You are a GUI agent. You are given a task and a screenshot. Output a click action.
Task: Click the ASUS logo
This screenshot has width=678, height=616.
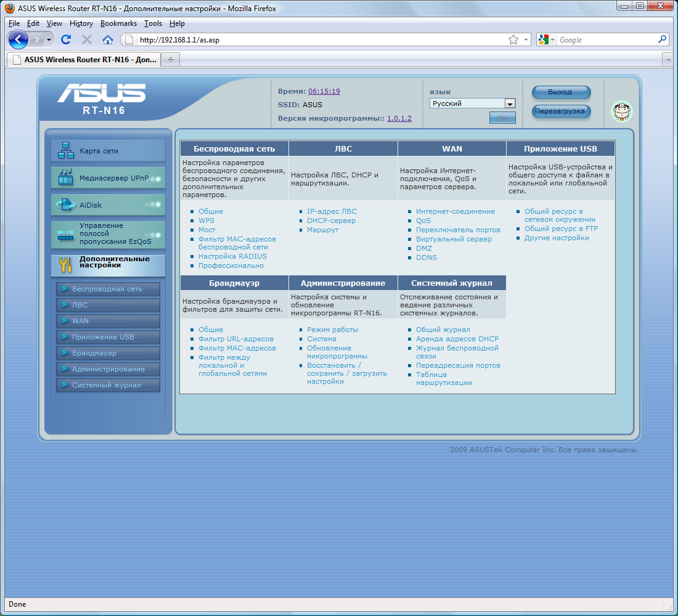coord(102,93)
